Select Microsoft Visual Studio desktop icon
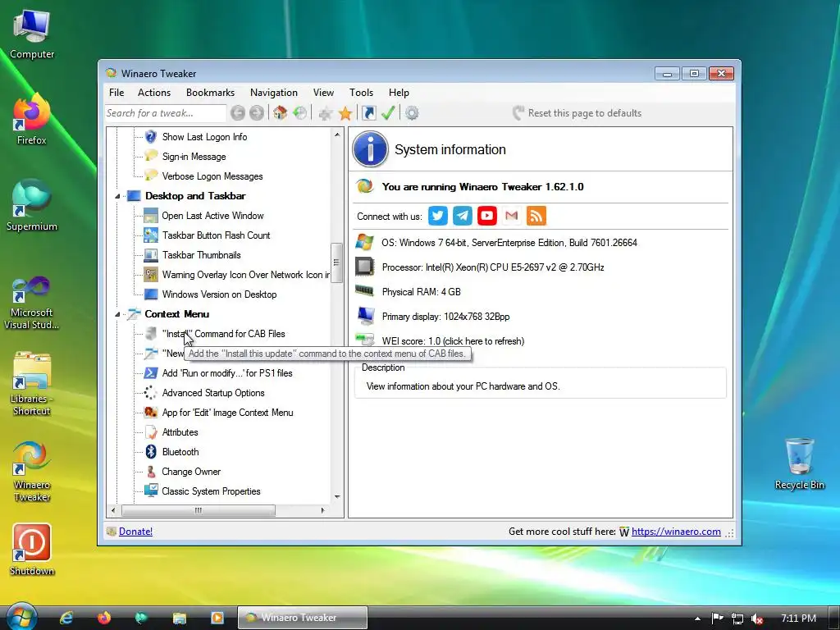The height and width of the screenshot is (630, 840). click(x=32, y=303)
